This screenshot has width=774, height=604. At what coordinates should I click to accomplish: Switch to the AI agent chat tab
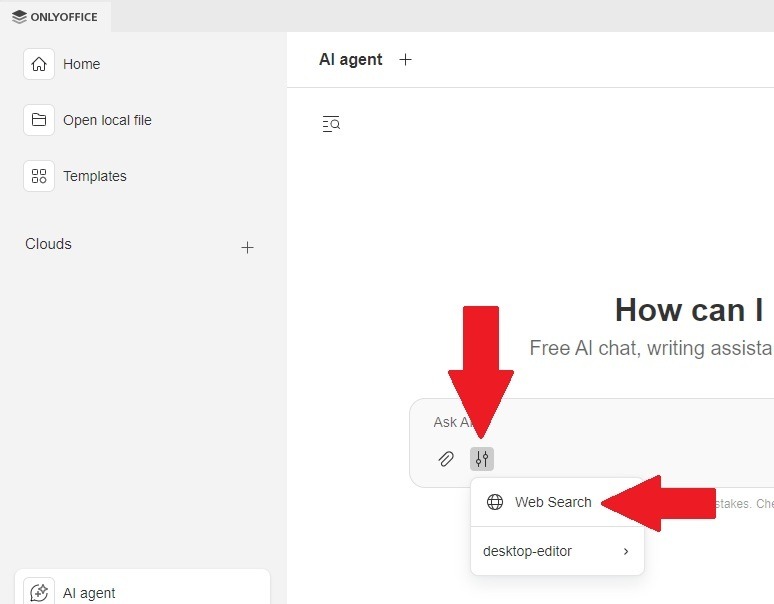[x=350, y=60]
